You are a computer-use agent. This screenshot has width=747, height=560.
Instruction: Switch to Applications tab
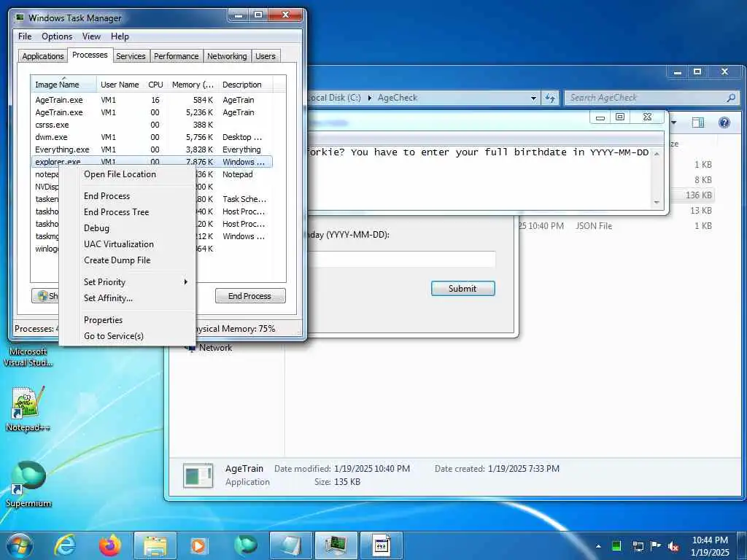pyautogui.click(x=43, y=56)
